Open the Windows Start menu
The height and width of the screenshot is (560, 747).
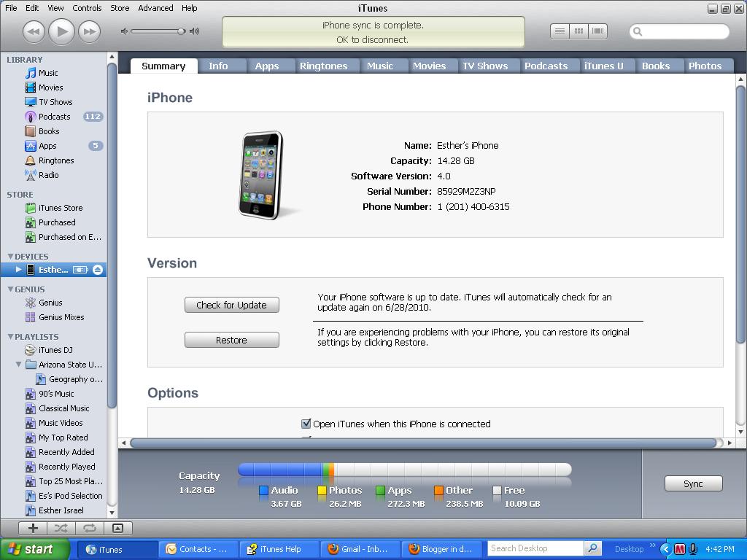coord(34,549)
